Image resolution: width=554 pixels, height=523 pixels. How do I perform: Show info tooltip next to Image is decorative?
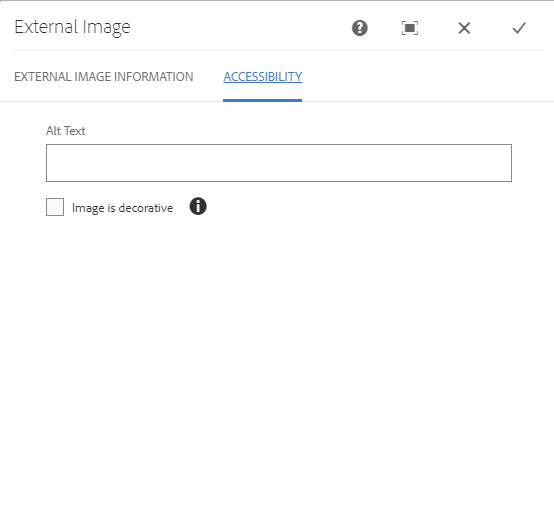pos(198,206)
